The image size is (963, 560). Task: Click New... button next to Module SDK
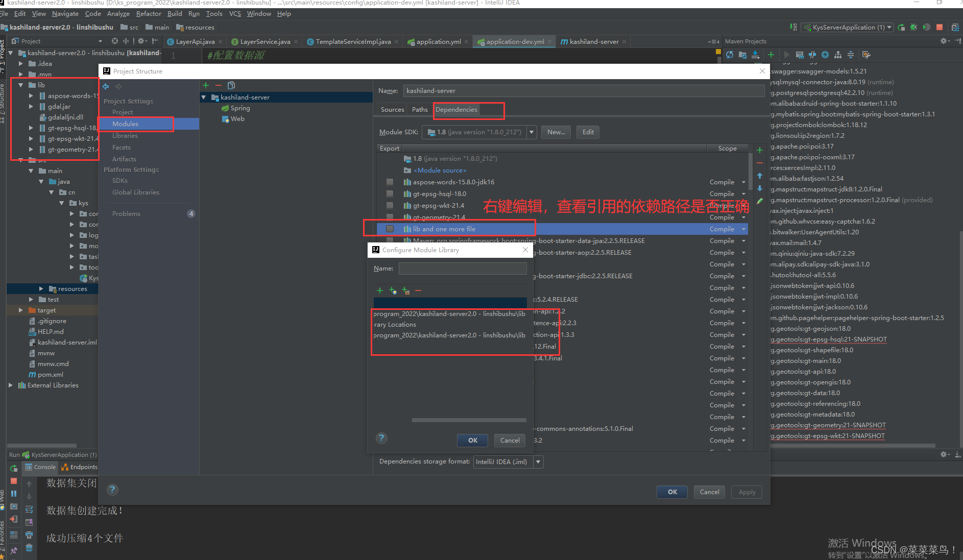click(x=556, y=132)
